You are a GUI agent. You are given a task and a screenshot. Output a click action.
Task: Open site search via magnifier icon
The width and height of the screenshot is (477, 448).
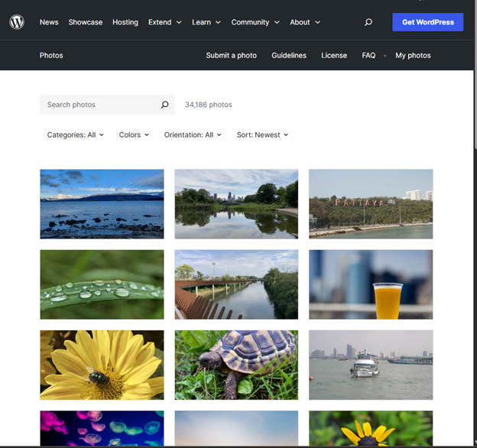(368, 22)
